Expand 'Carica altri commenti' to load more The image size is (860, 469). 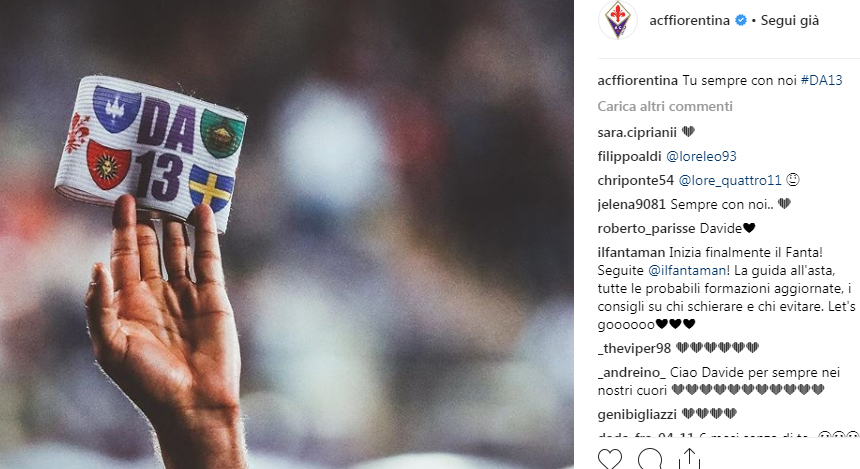[x=665, y=106]
